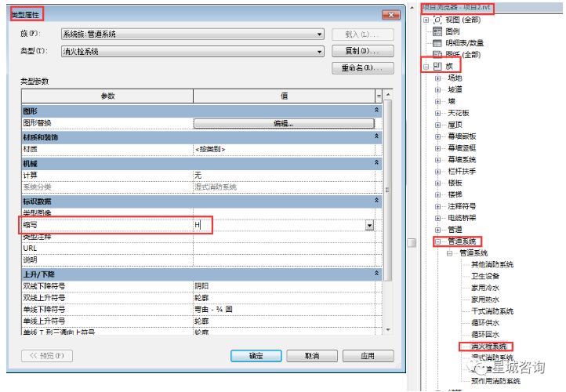This screenshot has height=392, width=566.
Task: Select 预作用消防系统 tree item
Action: click(x=495, y=381)
